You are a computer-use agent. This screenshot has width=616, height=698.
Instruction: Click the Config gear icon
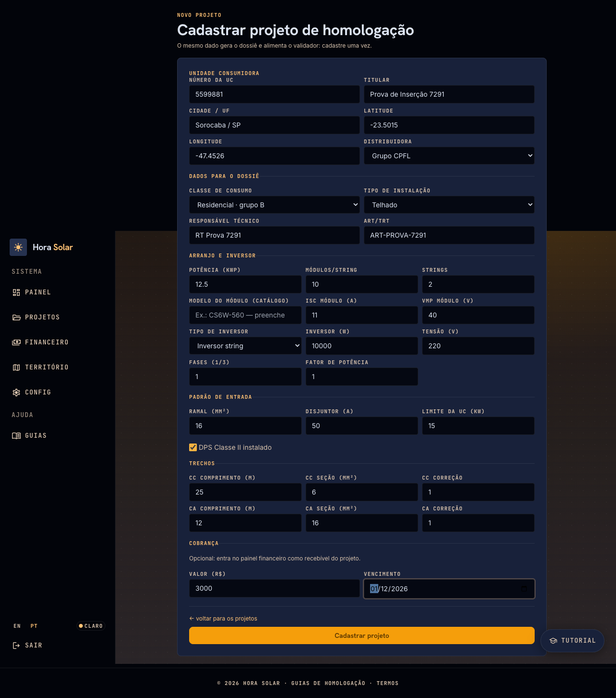(16, 393)
